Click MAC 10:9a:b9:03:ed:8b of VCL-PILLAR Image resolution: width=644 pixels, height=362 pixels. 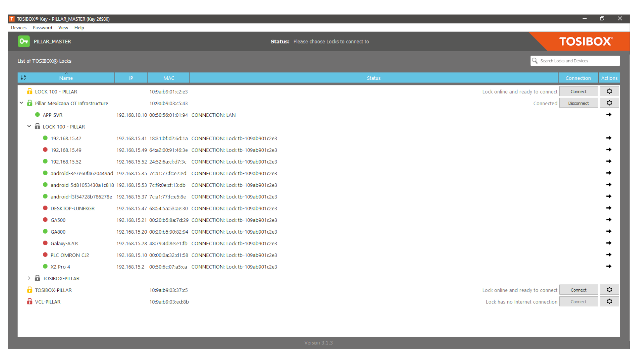(x=169, y=302)
